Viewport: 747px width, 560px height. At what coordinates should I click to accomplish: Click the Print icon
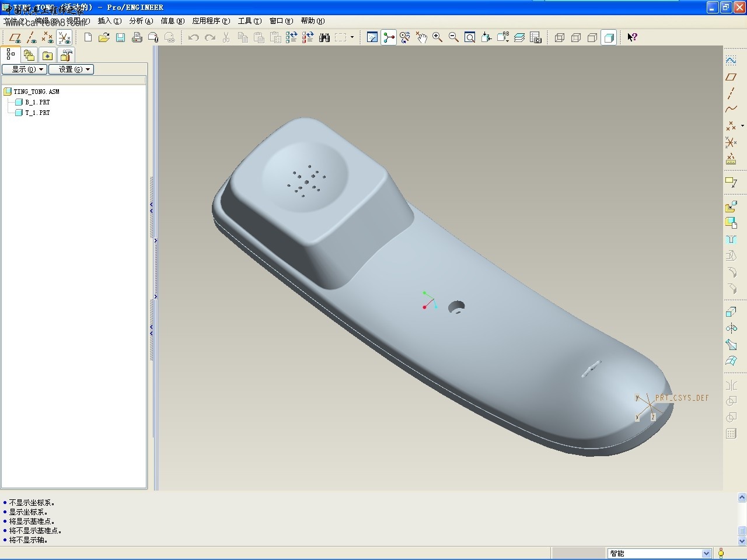pos(137,37)
